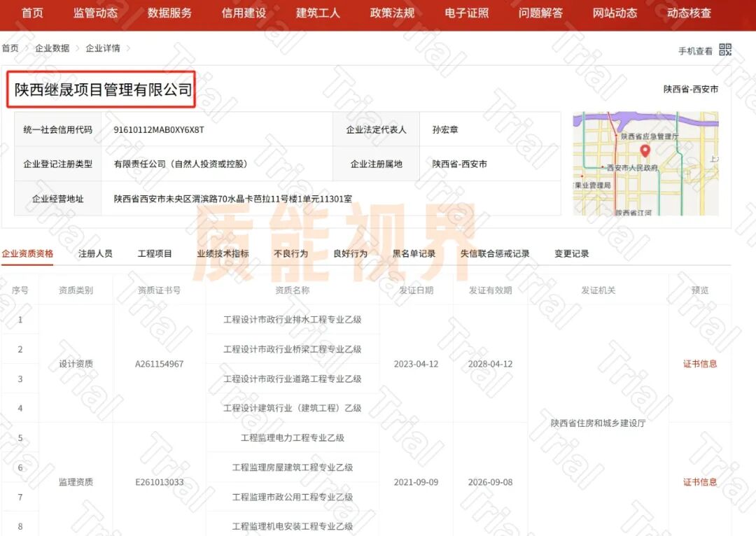Go to 首页 via breadcrumb
The height and width of the screenshot is (536, 756).
(x=10, y=48)
